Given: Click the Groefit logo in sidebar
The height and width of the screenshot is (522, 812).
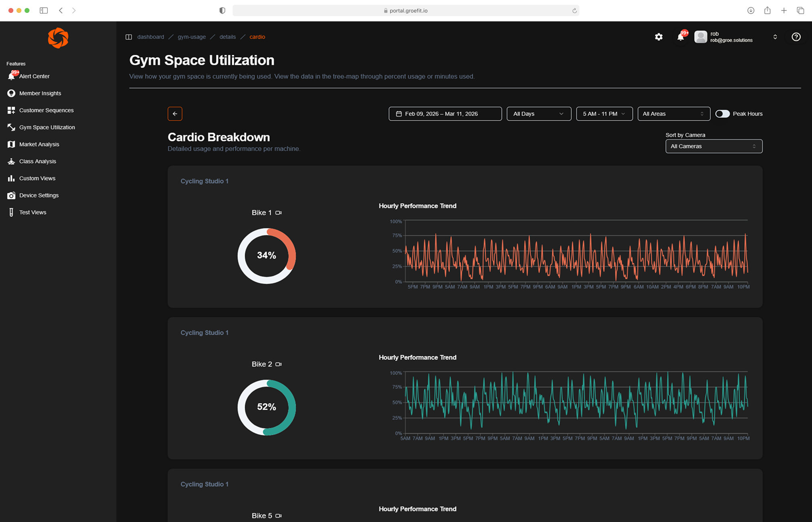Looking at the screenshot, I should point(58,38).
